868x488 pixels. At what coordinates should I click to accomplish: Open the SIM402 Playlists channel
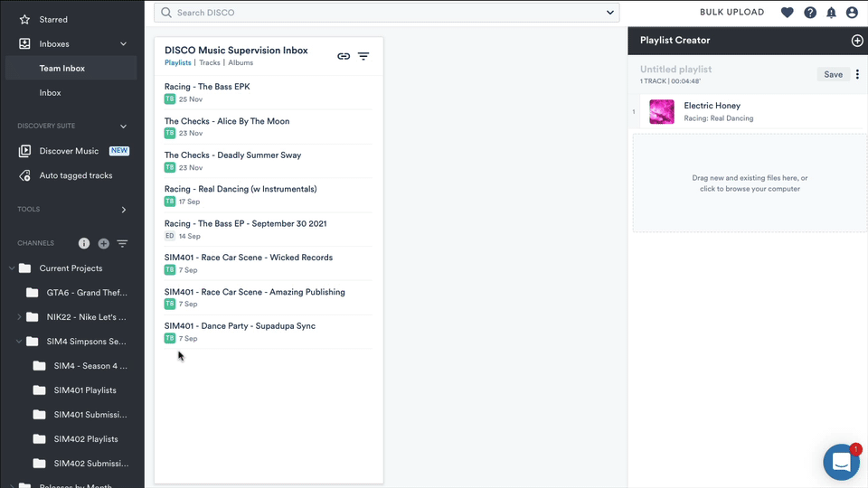(86, 439)
